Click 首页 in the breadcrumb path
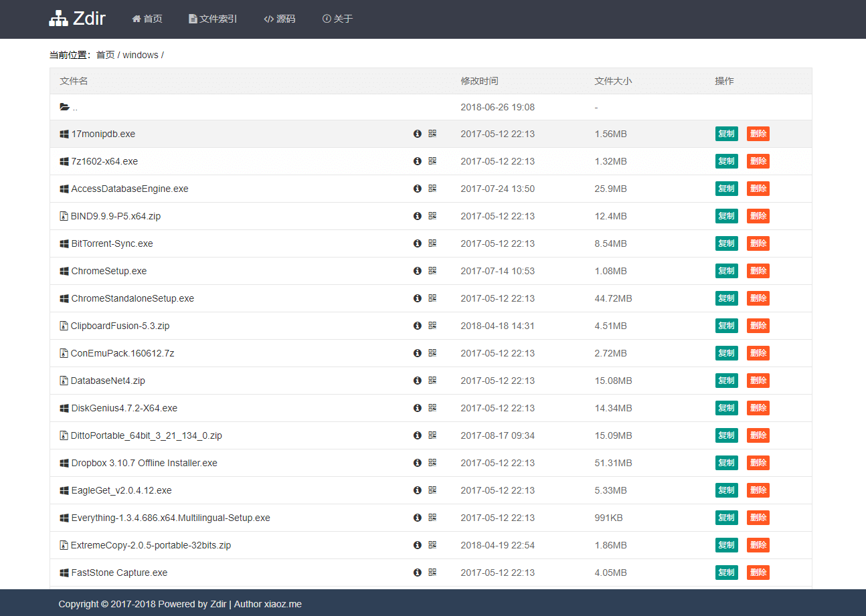 click(x=105, y=55)
